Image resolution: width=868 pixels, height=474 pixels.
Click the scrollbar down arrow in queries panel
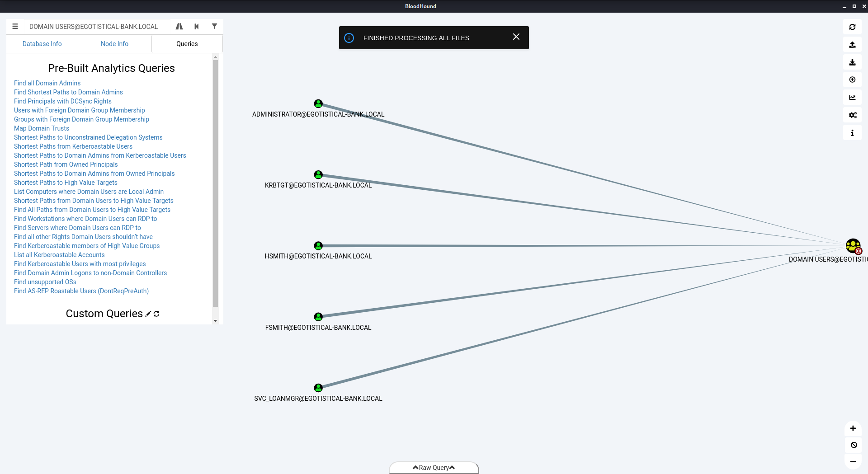215,321
